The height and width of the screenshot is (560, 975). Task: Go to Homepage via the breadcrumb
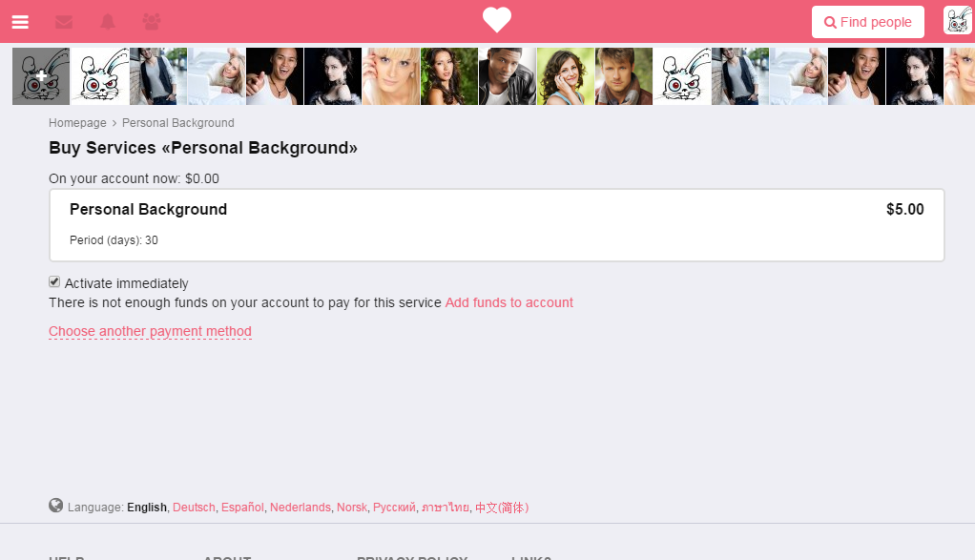[x=77, y=123]
